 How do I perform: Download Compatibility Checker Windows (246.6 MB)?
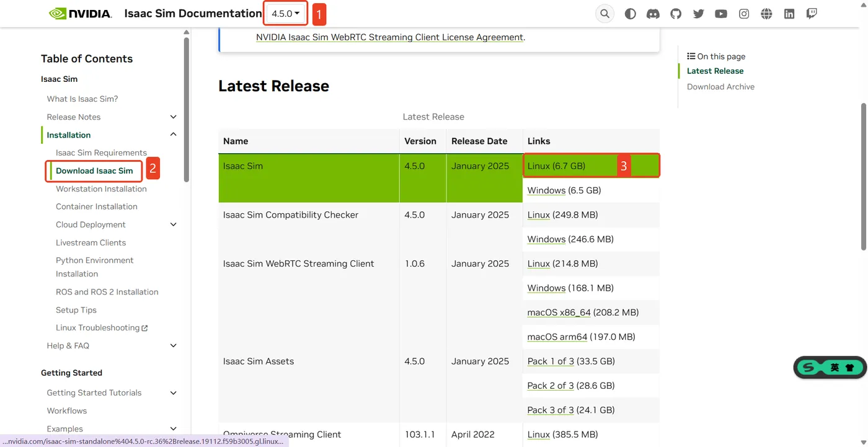(x=546, y=239)
